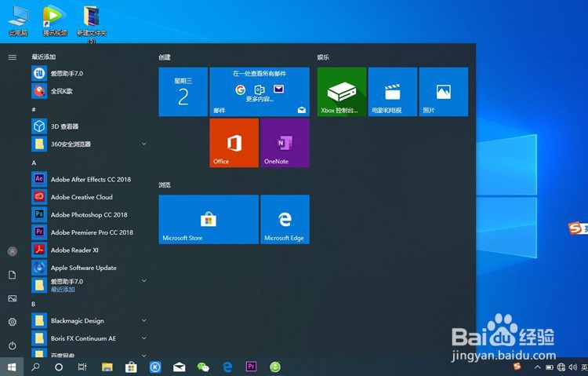Click the B letter index header

pyautogui.click(x=34, y=304)
